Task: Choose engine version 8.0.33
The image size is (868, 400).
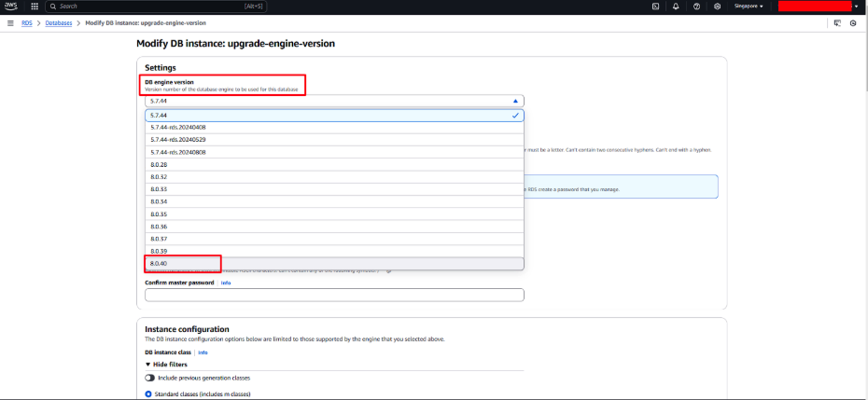Action: (x=334, y=189)
